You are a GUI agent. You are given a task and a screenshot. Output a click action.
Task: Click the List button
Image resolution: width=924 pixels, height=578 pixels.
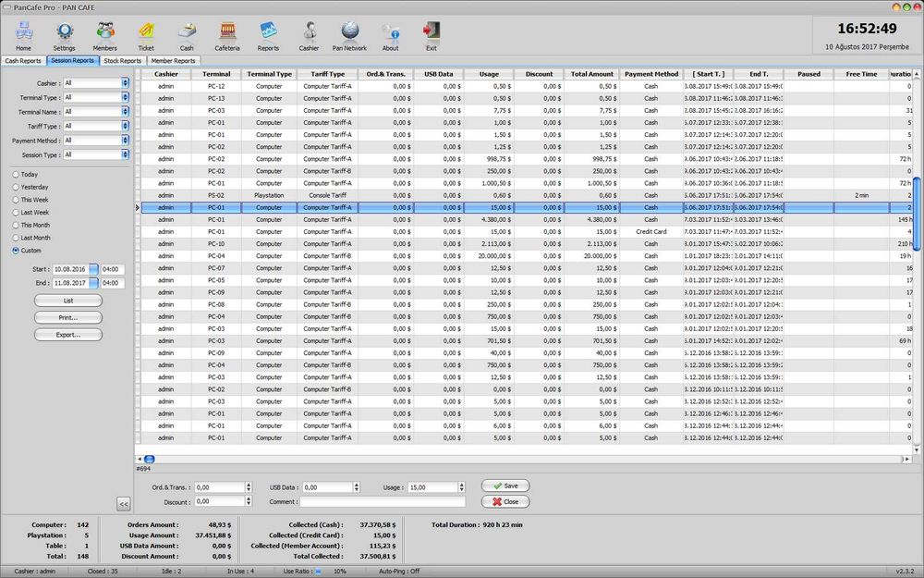click(x=68, y=301)
